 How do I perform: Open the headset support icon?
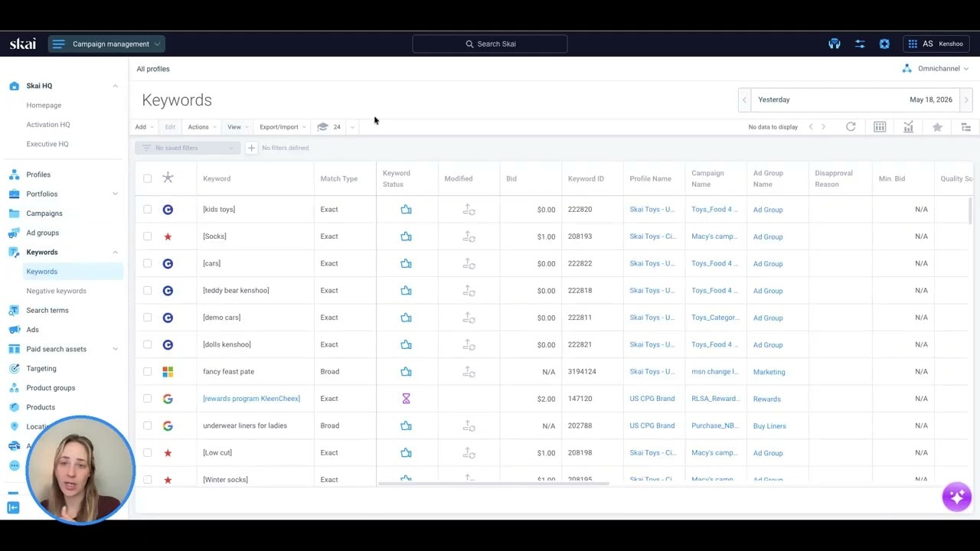coord(835,44)
